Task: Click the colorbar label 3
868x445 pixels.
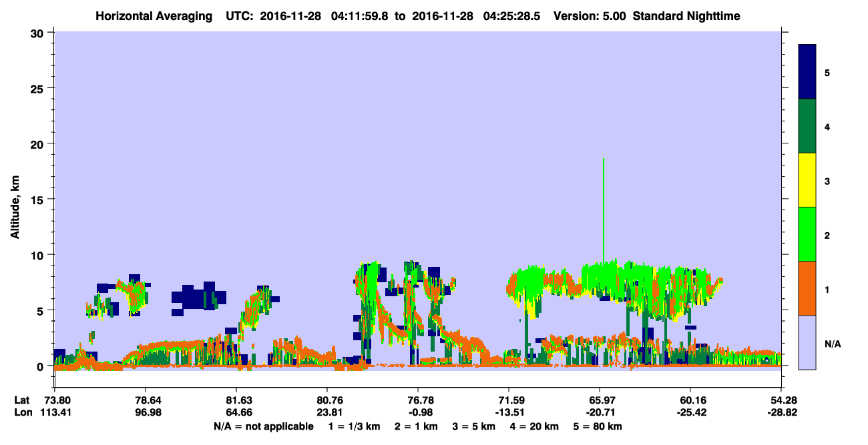Action: point(827,181)
